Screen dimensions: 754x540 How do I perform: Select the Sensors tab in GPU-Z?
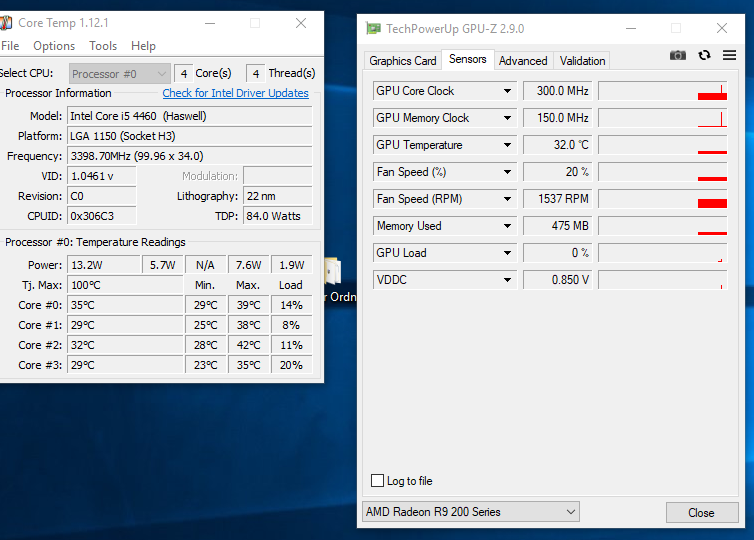(x=467, y=59)
